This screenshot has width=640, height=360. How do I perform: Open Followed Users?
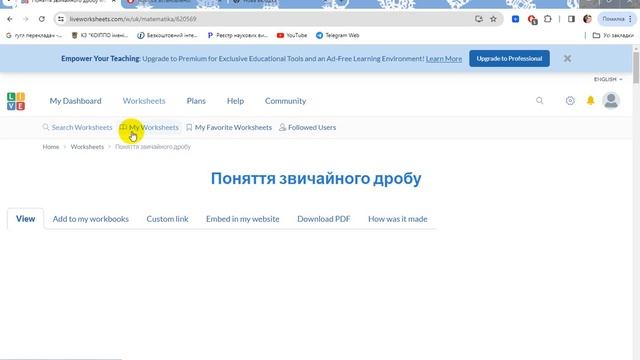(x=307, y=127)
